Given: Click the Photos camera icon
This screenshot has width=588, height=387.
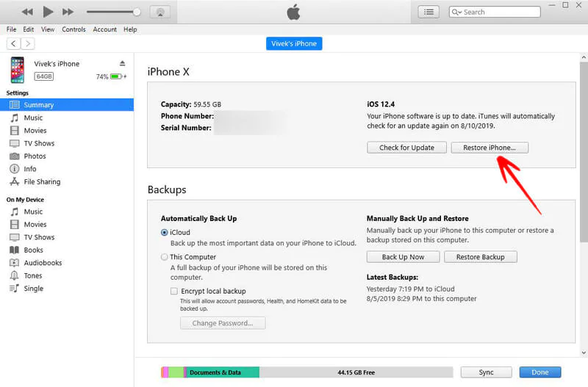Looking at the screenshot, I should [x=14, y=156].
